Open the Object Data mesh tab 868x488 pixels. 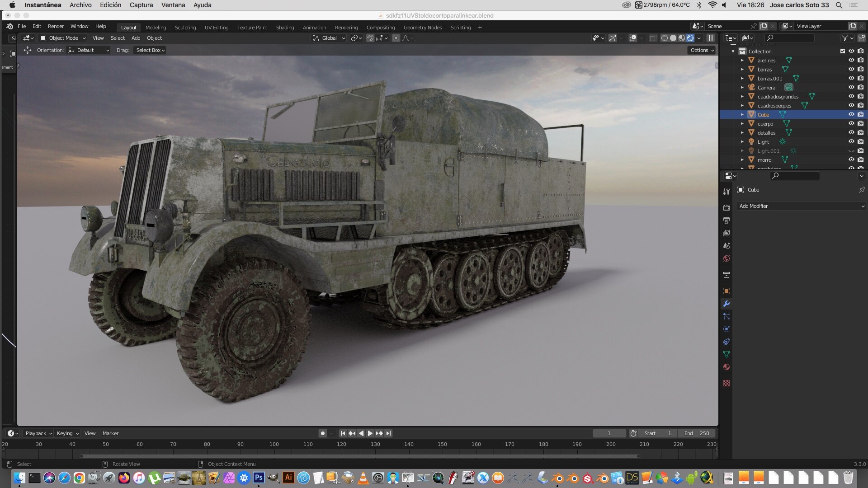tap(726, 354)
